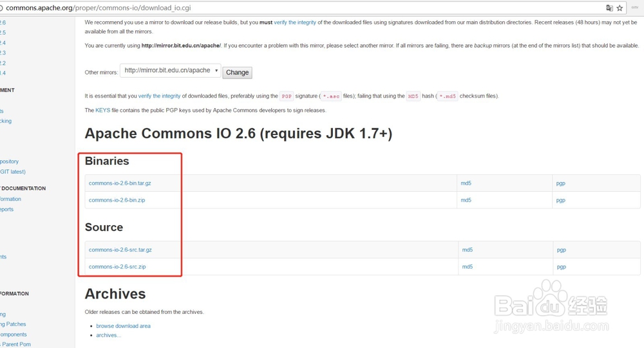Screen dimensions: 644x348
Task: Open md5 link for src.zip row
Action: pos(468,267)
